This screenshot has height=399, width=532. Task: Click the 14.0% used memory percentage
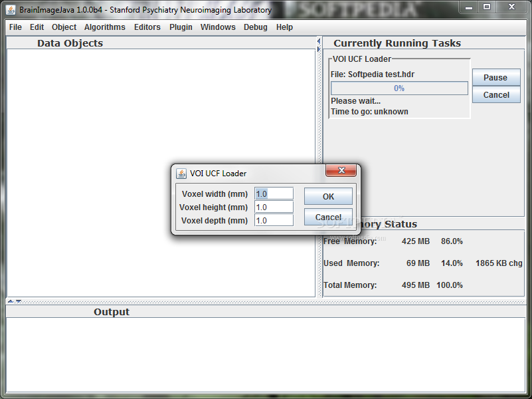pyautogui.click(x=452, y=263)
